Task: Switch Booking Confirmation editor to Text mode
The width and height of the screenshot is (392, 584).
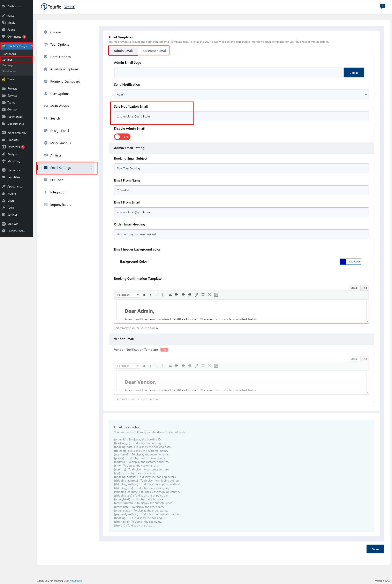Action: [x=364, y=288]
